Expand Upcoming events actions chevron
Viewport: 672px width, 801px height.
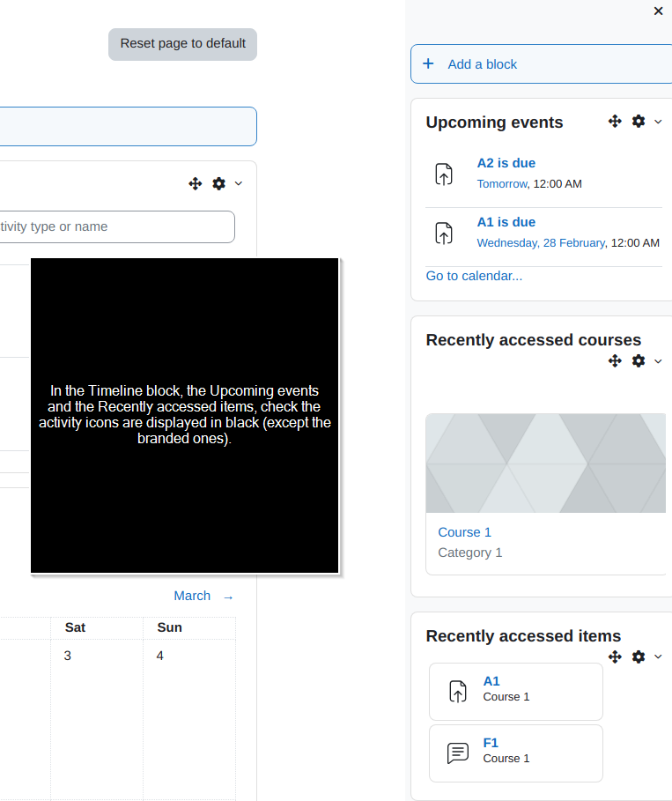click(658, 122)
